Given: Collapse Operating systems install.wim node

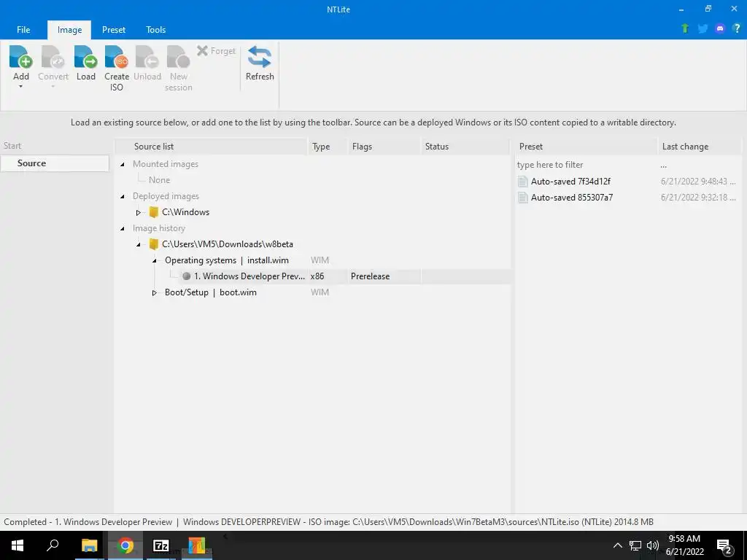Looking at the screenshot, I should pyautogui.click(x=155, y=260).
